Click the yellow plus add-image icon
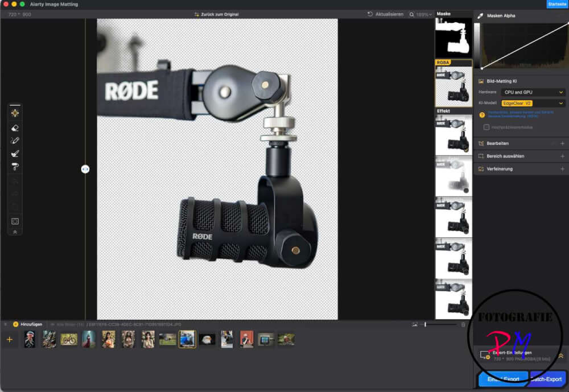 click(x=9, y=339)
